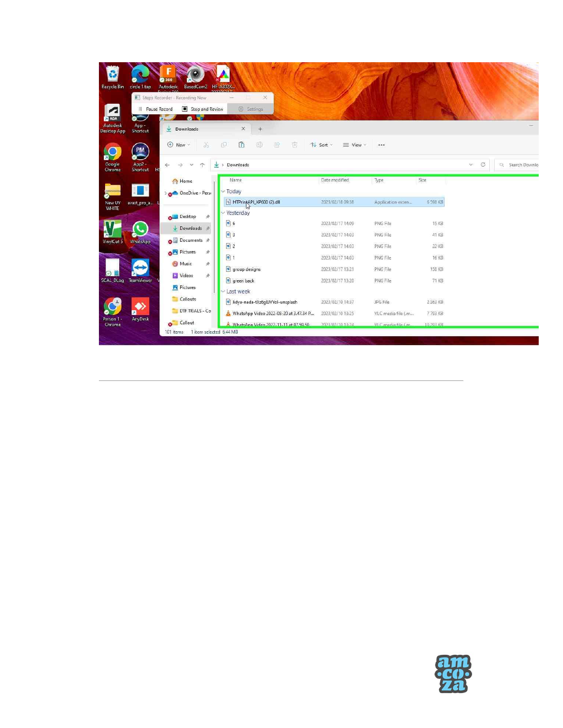Collapse the Yesterday file group
The image size is (563, 728).
click(223, 213)
